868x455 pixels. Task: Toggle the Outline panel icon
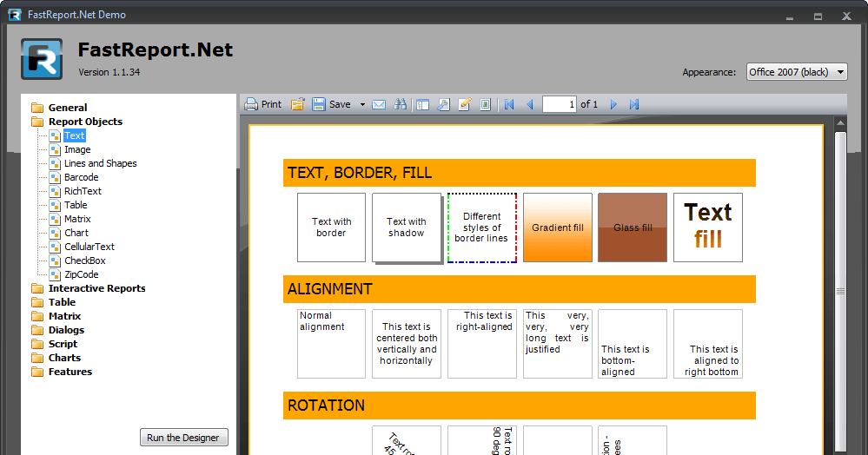423,104
